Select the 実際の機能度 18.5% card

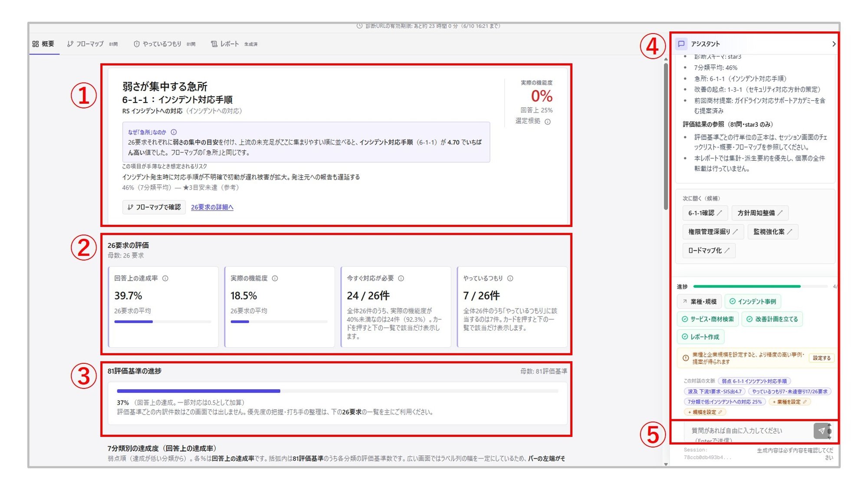tap(279, 307)
